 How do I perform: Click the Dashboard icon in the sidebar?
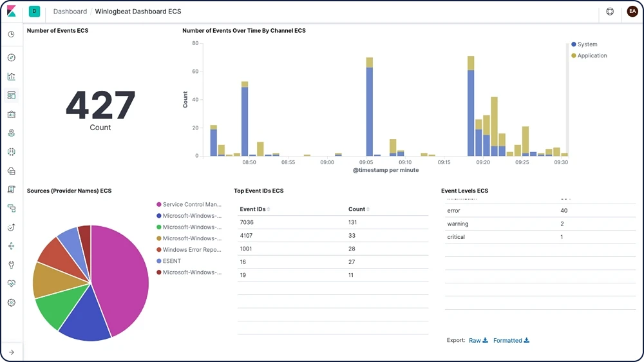(12, 95)
